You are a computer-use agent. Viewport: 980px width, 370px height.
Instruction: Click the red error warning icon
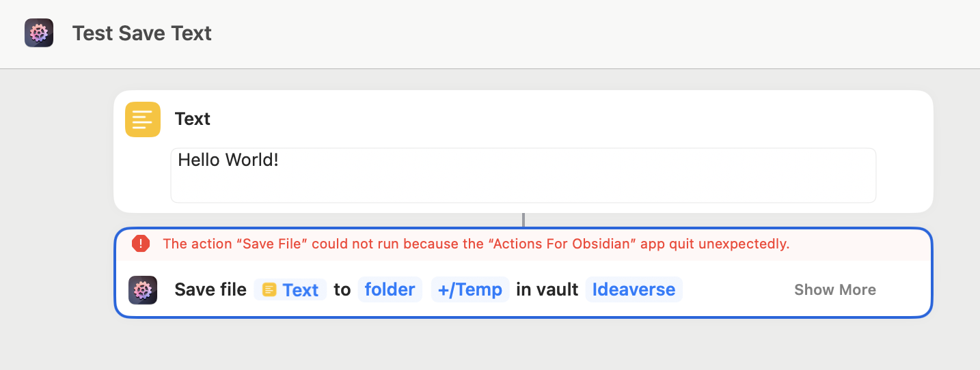point(141,244)
